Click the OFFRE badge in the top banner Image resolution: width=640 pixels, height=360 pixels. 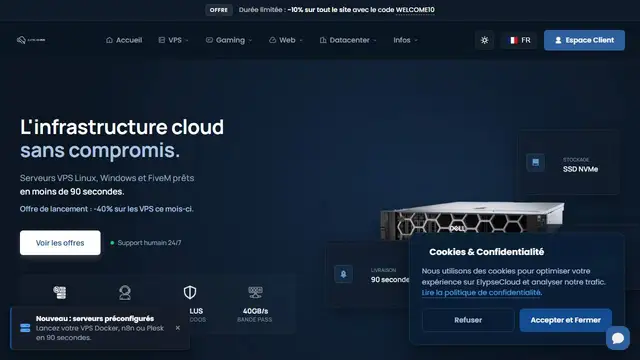pyautogui.click(x=219, y=10)
